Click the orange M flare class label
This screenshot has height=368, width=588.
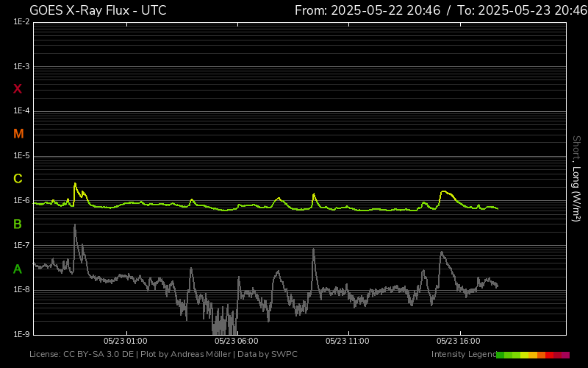[x=18, y=134]
